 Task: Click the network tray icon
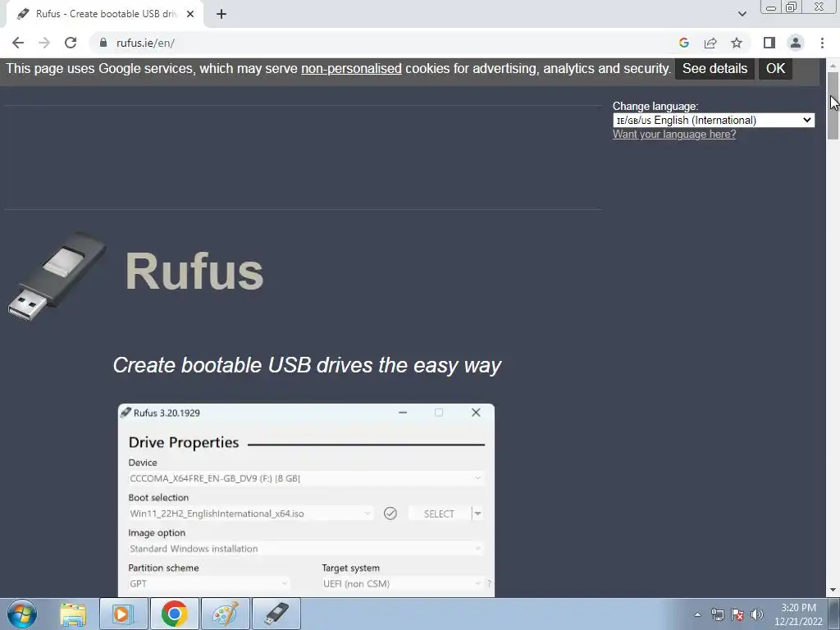717,614
